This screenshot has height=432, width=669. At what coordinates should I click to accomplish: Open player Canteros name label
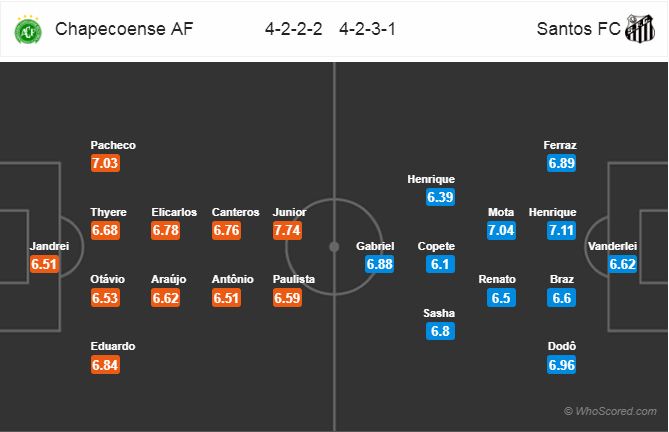[236, 212]
